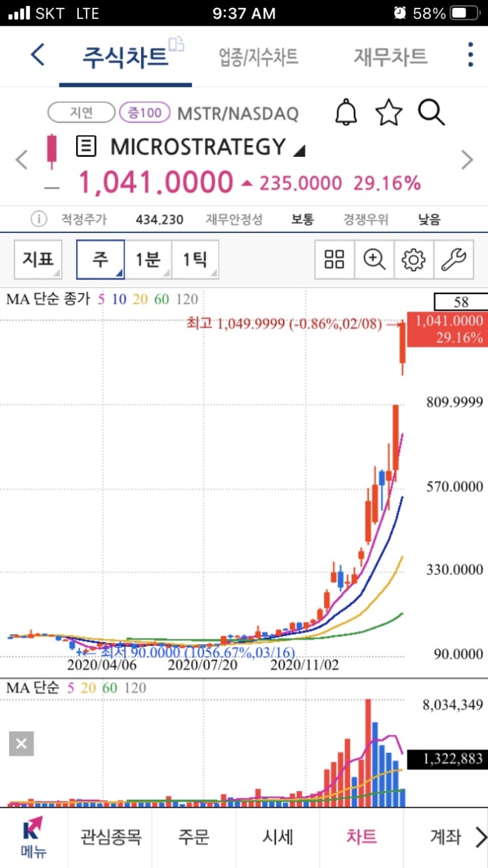This screenshot has height=868, width=488.
Task: Open 관심종목 in bottom navigation
Action: coord(110,838)
